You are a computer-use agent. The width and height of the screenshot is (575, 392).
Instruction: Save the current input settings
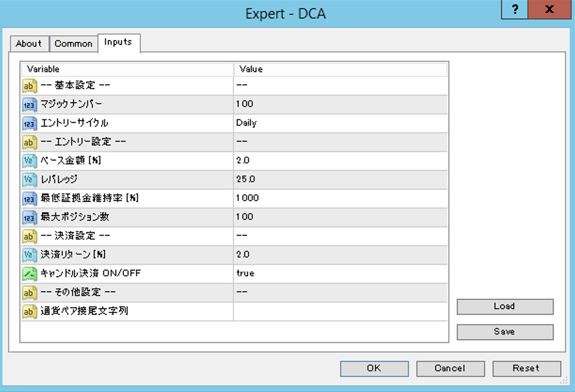tap(504, 332)
